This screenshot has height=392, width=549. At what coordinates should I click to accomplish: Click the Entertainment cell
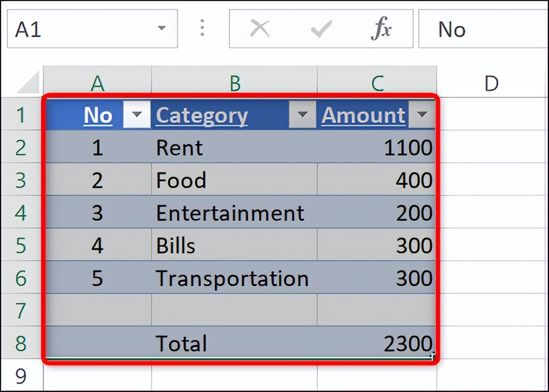pos(233,213)
